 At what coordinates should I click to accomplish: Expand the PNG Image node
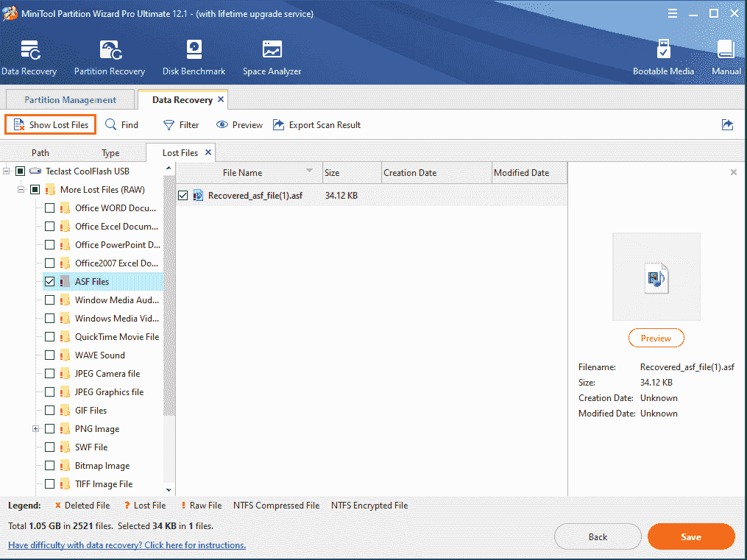[36, 428]
